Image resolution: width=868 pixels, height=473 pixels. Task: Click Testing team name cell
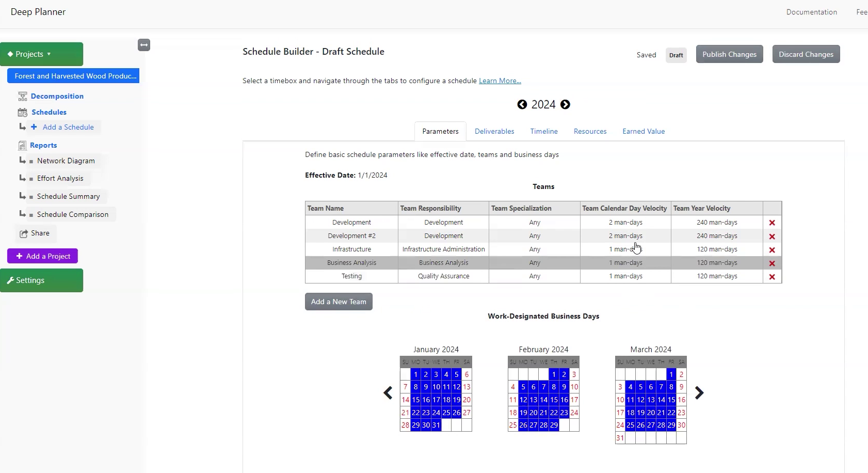tap(351, 276)
